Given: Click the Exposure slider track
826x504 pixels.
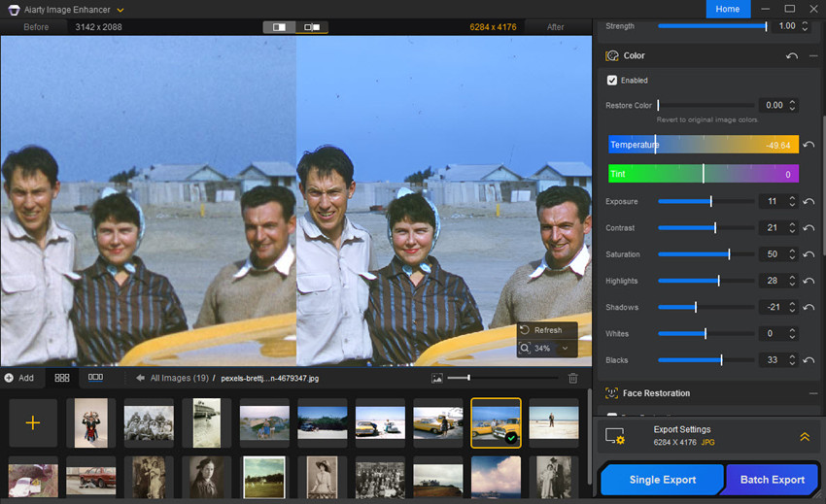Looking at the screenshot, I should click(706, 201).
